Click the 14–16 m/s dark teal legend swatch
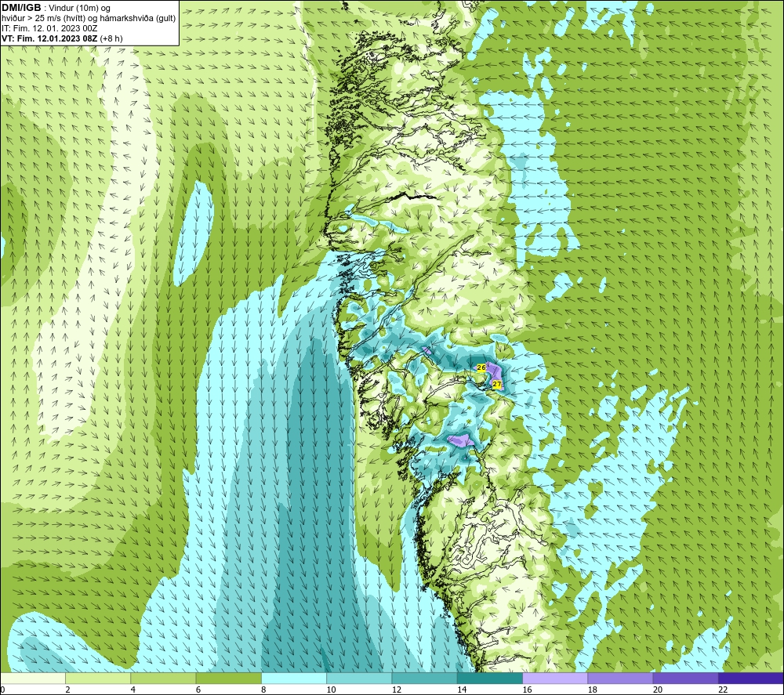 pos(490,678)
